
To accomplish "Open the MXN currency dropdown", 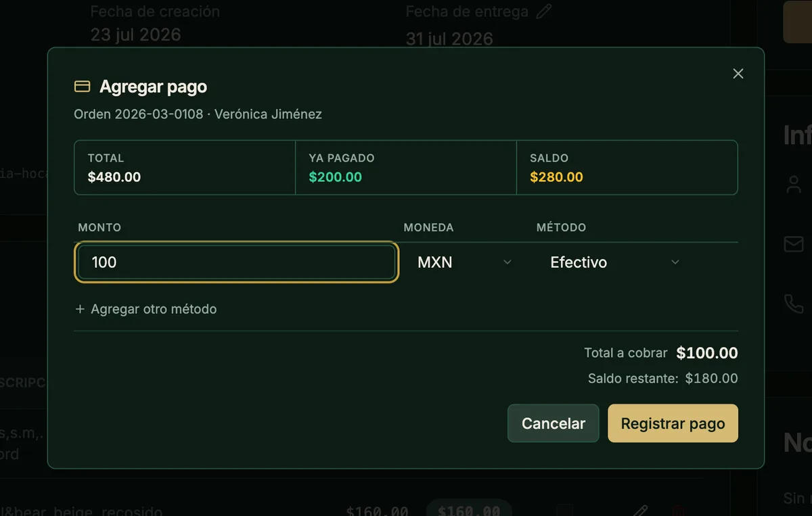I will [464, 262].
